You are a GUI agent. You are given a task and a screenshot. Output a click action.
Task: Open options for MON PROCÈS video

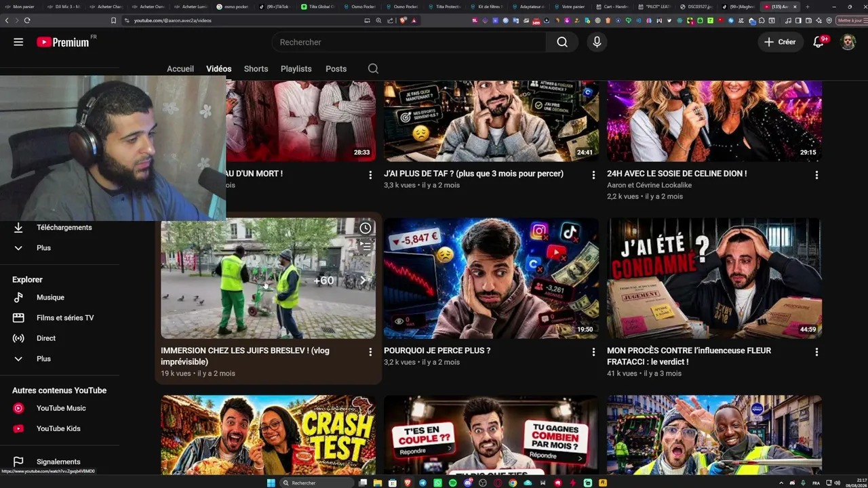click(816, 352)
